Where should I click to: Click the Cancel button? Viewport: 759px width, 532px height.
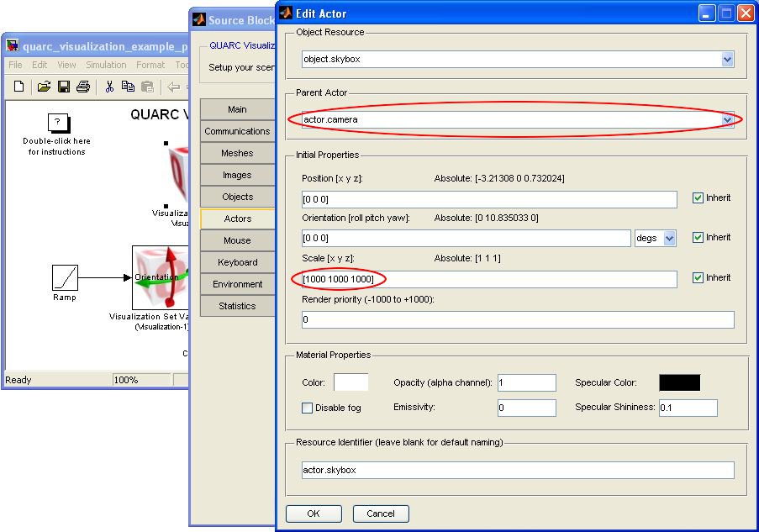point(381,514)
